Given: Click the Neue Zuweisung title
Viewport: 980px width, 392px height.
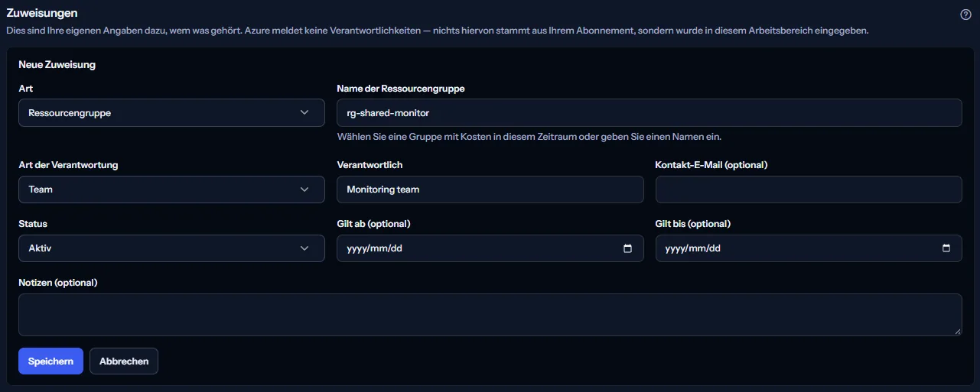Looking at the screenshot, I should pos(57,65).
